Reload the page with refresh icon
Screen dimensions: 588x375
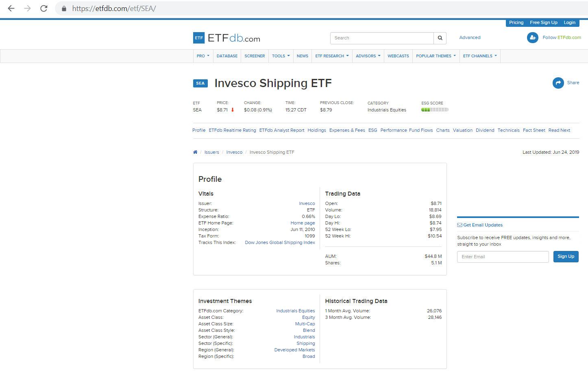44,9
